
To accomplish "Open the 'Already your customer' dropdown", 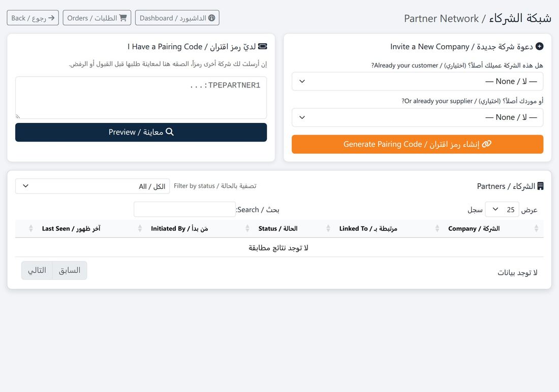I will click(417, 81).
